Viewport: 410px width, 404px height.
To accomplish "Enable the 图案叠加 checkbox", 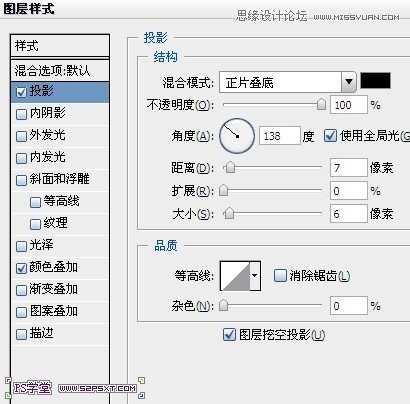I will [x=21, y=312].
